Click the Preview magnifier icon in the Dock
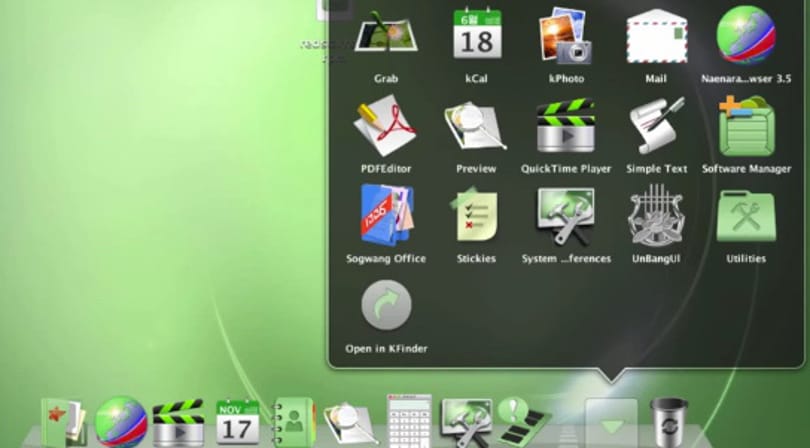Screen dimensions: 810x448 [x=351, y=424]
